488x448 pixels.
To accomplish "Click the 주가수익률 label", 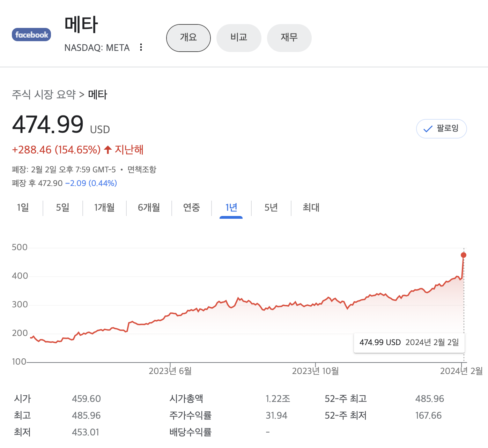I will (x=191, y=416).
